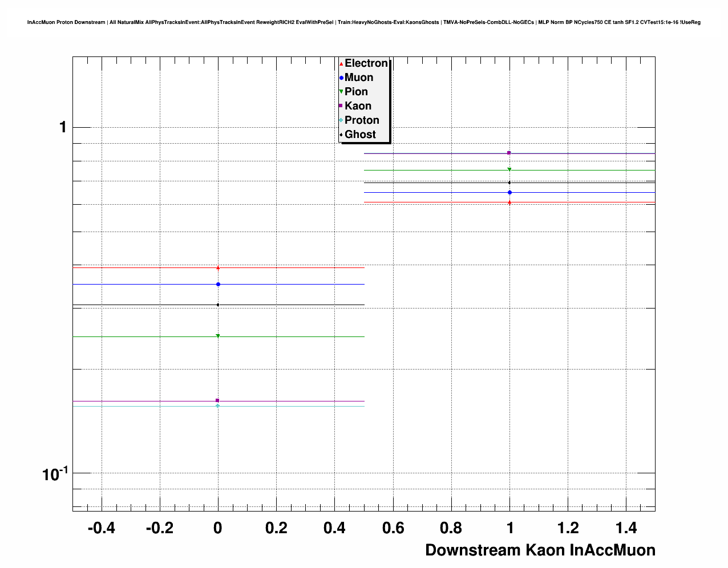The image size is (728, 568).
Task: Click the purple Kaon square in legend
Action: 341,106
